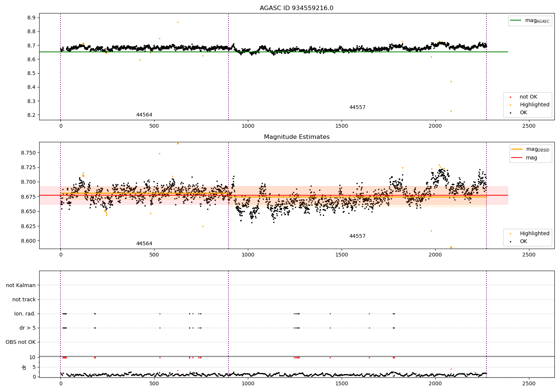This screenshot has height=392, width=560.
Task: Click the 2500 x-axis tick under the top plot
Action: pyautogui.click(x=529, y=126)
